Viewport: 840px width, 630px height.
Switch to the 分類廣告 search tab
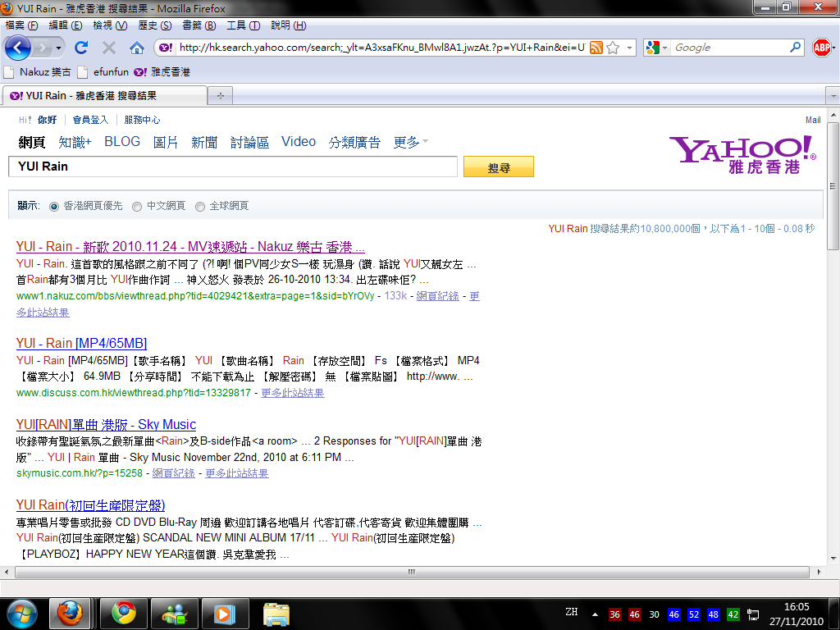354,142
